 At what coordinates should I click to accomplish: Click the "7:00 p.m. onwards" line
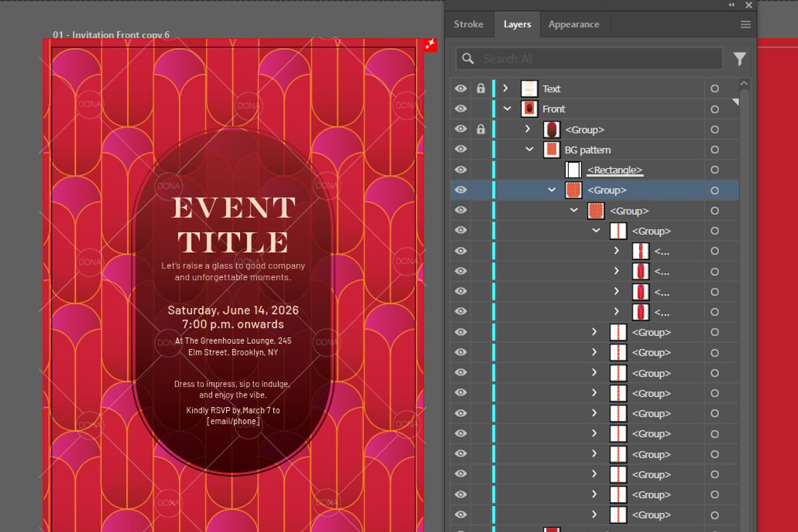(233, 325)
